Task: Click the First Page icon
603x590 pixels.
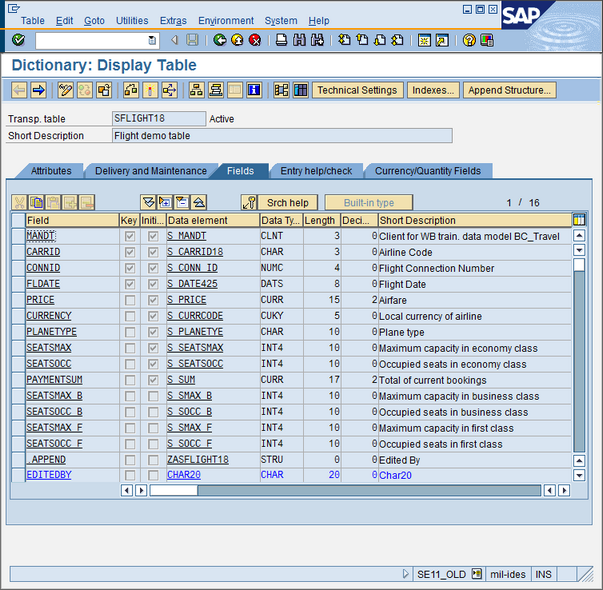Action: coord(344,40)
